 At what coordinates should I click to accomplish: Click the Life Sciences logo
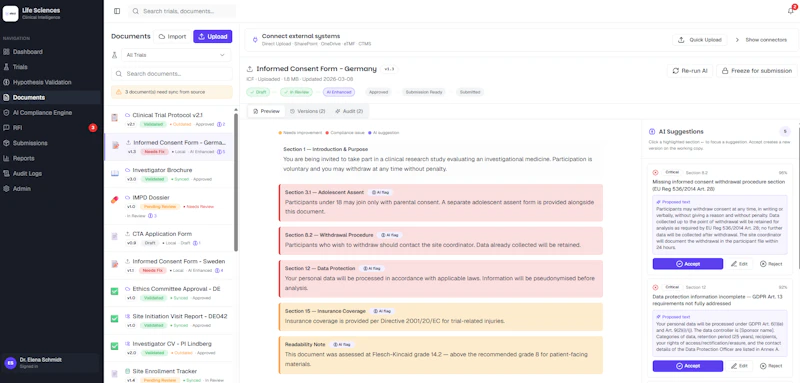(x=10, y=13)
